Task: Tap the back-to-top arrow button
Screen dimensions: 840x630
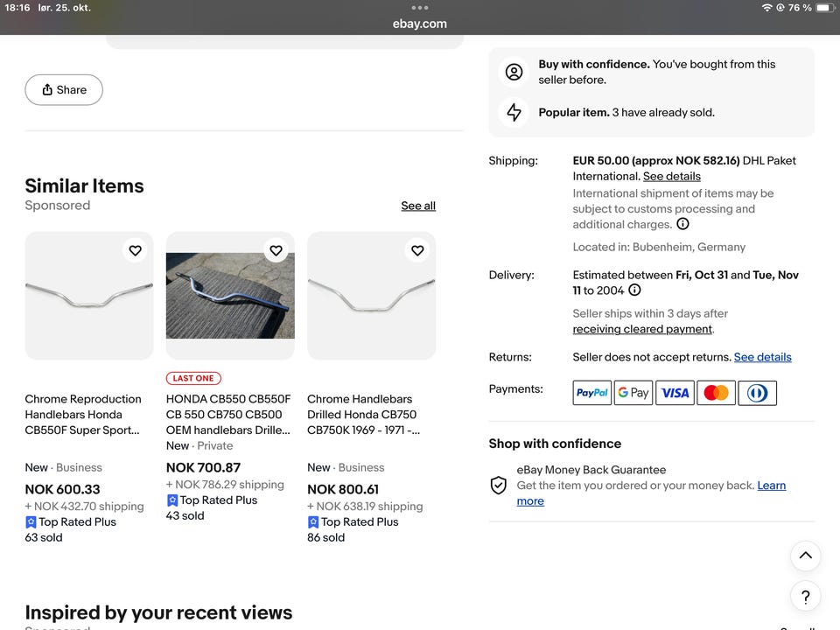Action: [805, 556]
